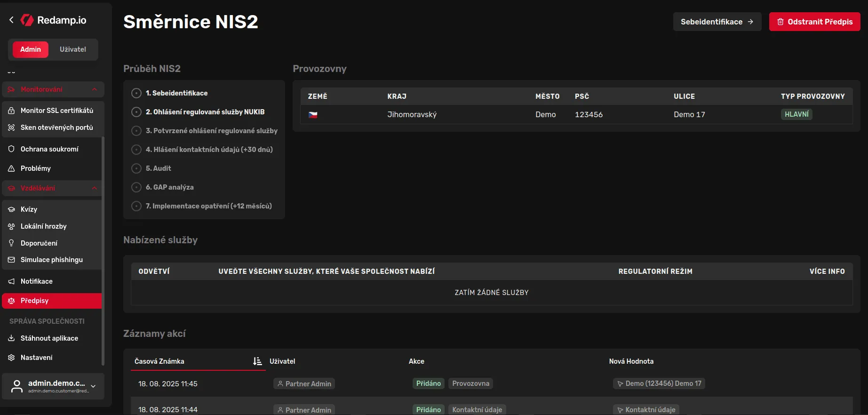
Task: Collapse the Monitorování section
Action: coord(95,89)
